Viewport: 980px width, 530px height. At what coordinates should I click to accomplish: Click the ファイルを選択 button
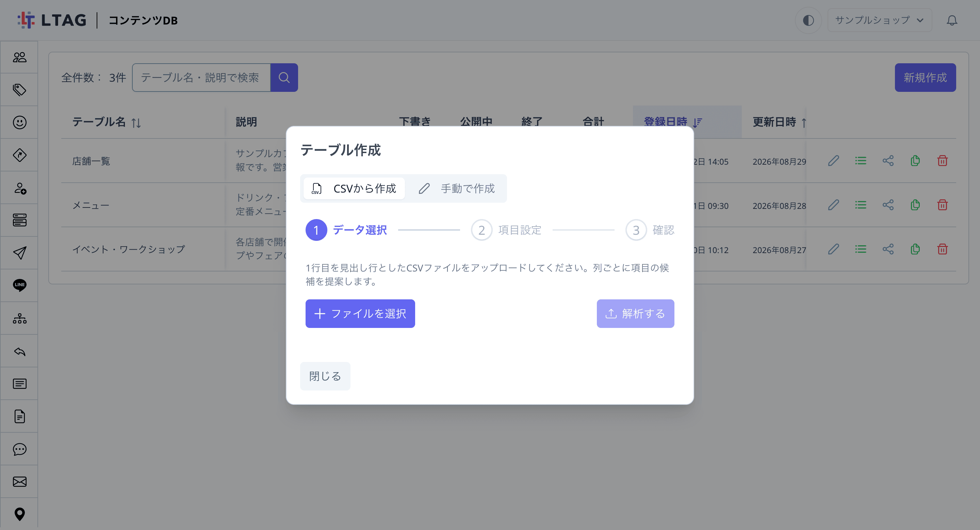point(360,314)
